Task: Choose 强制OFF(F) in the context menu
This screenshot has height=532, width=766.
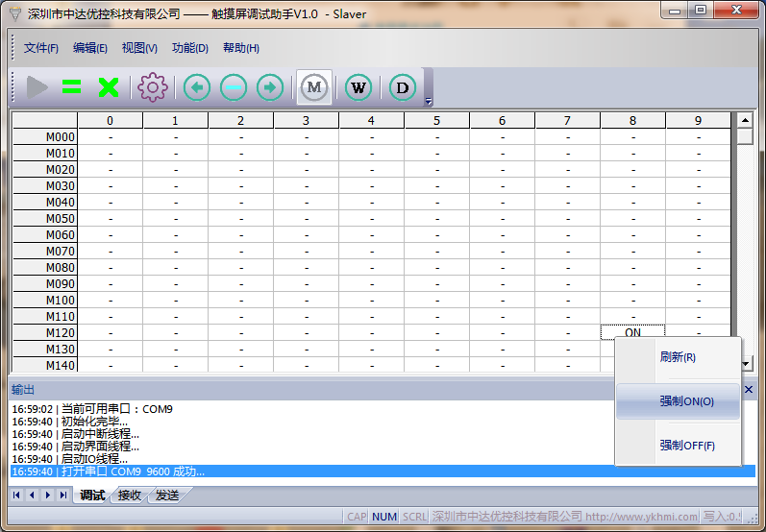Action: pos(686,446)
